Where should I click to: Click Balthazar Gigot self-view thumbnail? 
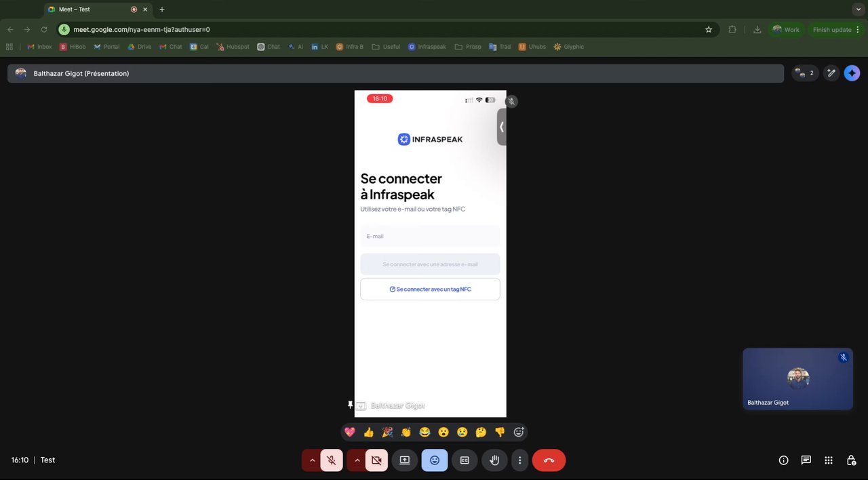797,379
